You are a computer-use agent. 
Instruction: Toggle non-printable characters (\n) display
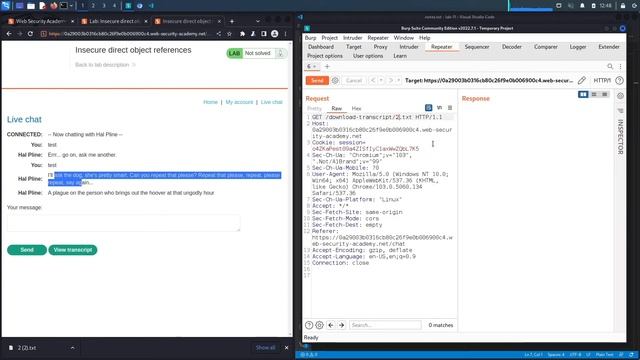pos(439,108)
